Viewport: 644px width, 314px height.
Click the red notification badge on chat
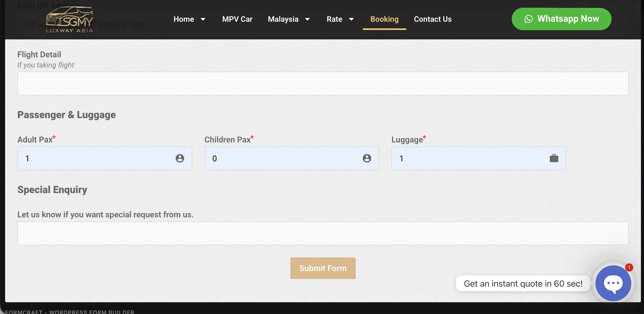(629, 267)
